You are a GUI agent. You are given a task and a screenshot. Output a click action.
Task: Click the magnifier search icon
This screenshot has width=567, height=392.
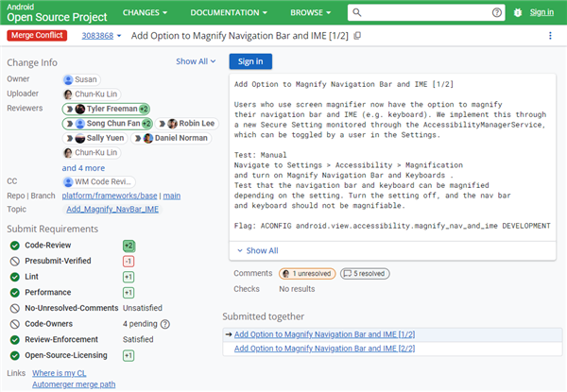click(356, 12)
